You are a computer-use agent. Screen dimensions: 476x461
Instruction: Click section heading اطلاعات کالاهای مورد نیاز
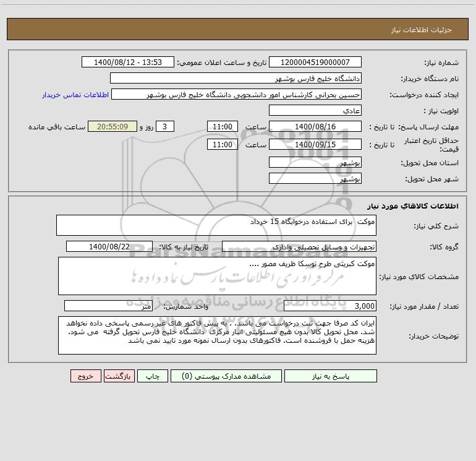click(413, 206)
